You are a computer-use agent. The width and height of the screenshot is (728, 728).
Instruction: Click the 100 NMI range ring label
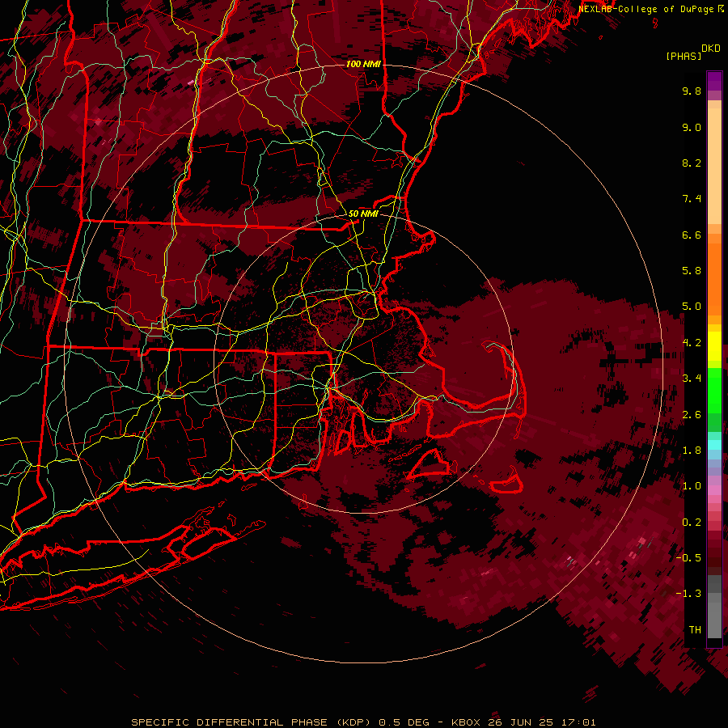tap(363, 64)
